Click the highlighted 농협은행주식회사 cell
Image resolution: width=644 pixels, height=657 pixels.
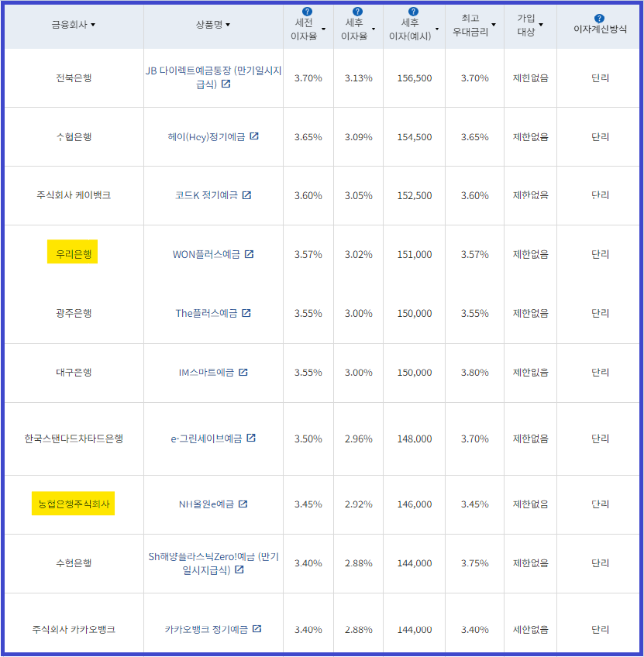tap(74, 504)
